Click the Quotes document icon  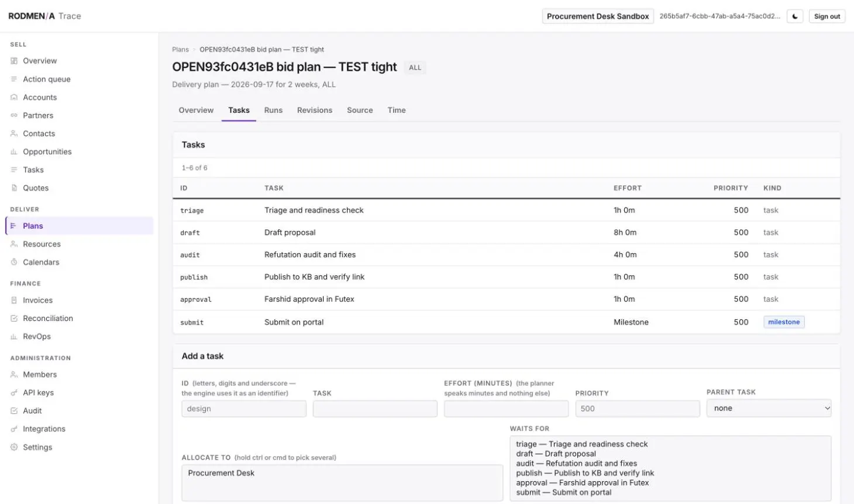point(14,188)
